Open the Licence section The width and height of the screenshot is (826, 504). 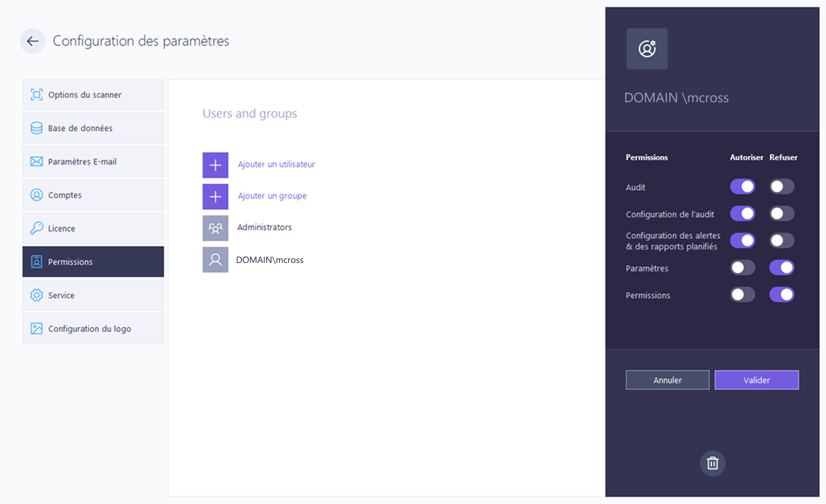tap(93, 228)
